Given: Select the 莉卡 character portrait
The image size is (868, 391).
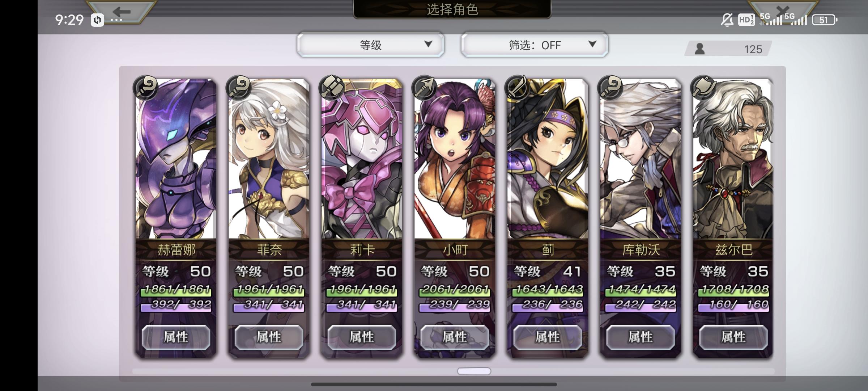Looking at the screenshot, I should coord(362,159).
